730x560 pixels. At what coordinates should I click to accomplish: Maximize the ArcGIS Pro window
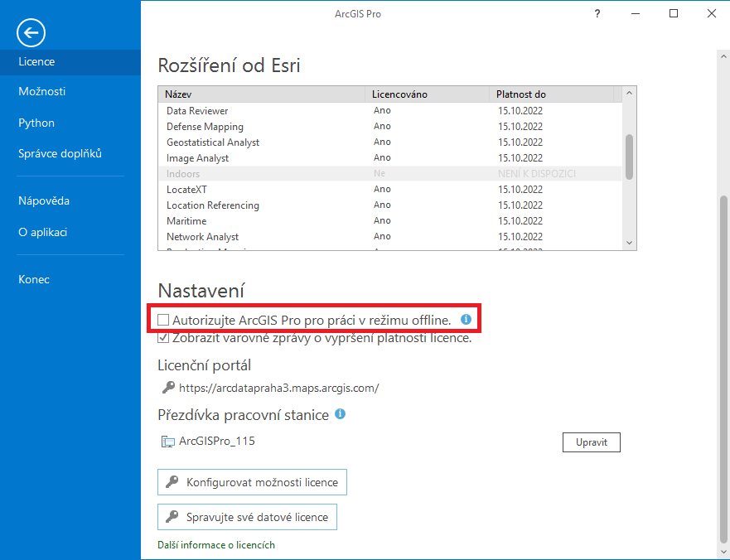click(674, 13)
